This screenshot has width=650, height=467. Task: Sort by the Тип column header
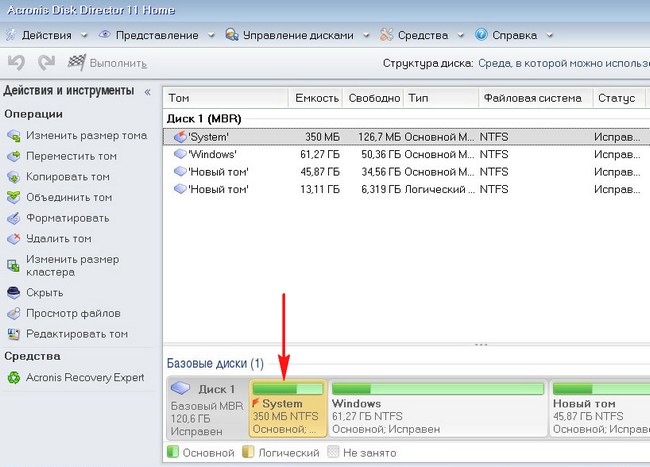pos(441,98)
